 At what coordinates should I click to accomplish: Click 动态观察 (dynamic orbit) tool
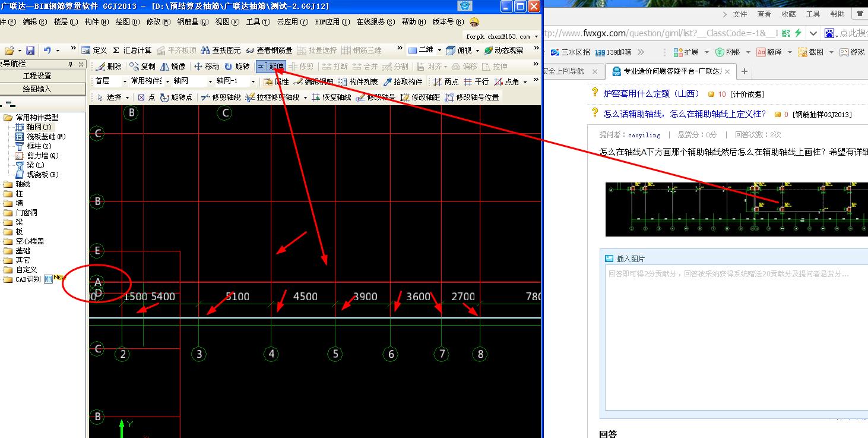pos(504,51)
